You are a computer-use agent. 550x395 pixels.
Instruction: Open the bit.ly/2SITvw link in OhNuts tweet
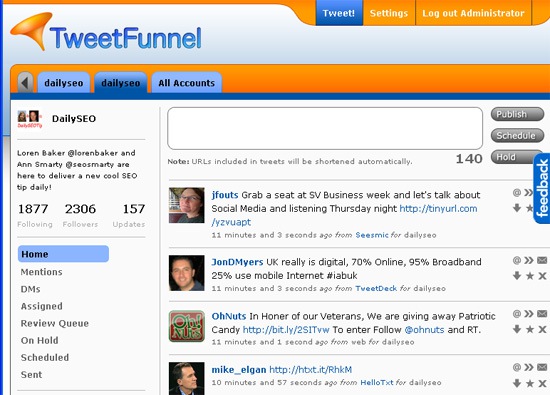pyautogui.click(x=286, y=330)
